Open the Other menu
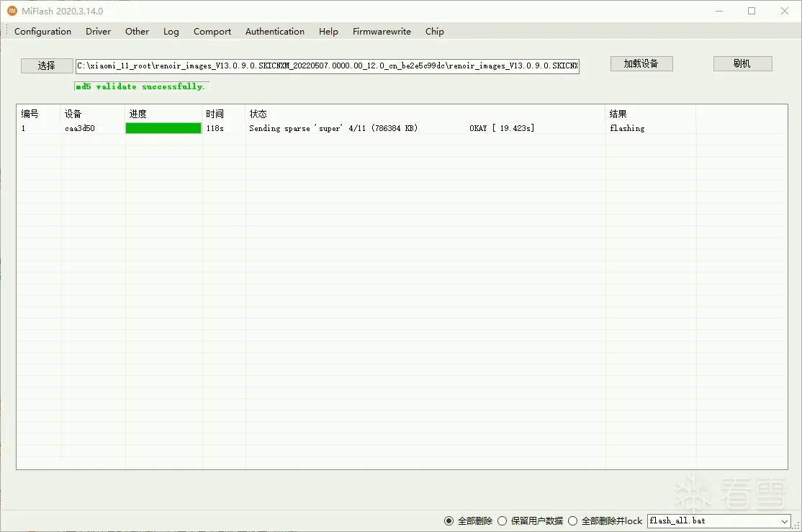 [137, 31]
